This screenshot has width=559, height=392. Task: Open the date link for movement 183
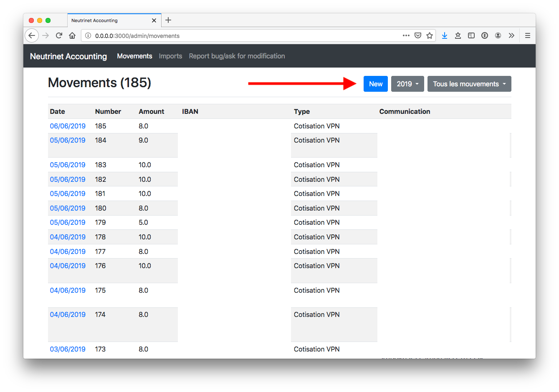pos(68,165)
